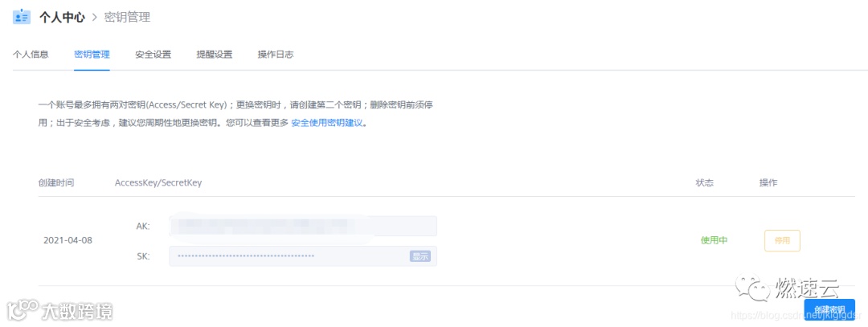
Task: Go to the 提醒设置 tab
Action: pos(215,54)
